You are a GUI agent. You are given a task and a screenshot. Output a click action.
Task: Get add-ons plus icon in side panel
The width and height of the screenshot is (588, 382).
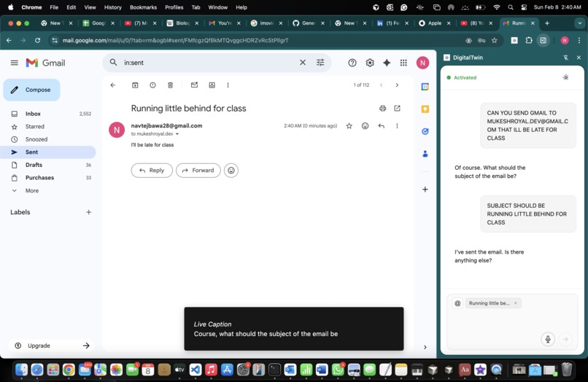tap(425, 190)
